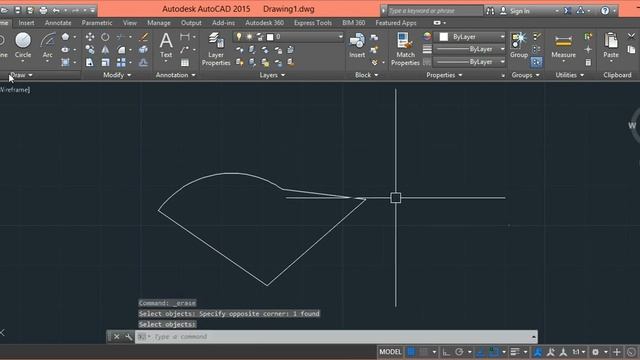Activate the Move tool in Modify
This screenshot has width=640, height=360.
point(90,37)
